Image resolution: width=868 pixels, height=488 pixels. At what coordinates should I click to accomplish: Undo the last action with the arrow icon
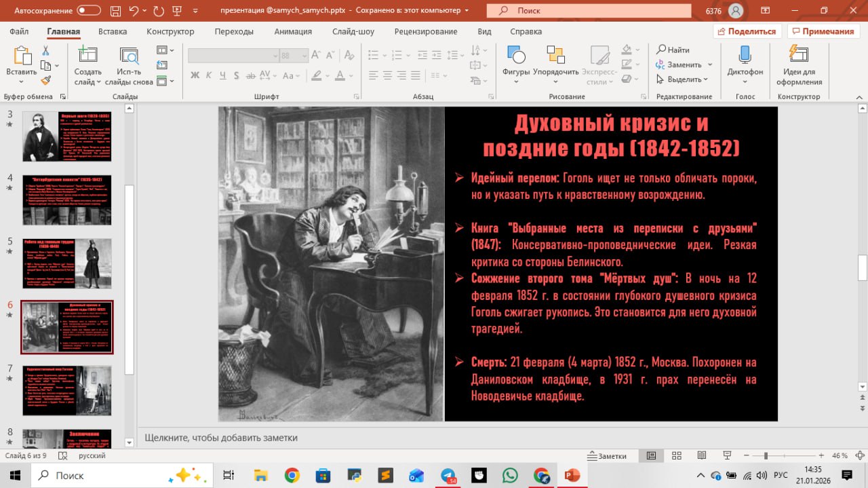click(135, 11)
